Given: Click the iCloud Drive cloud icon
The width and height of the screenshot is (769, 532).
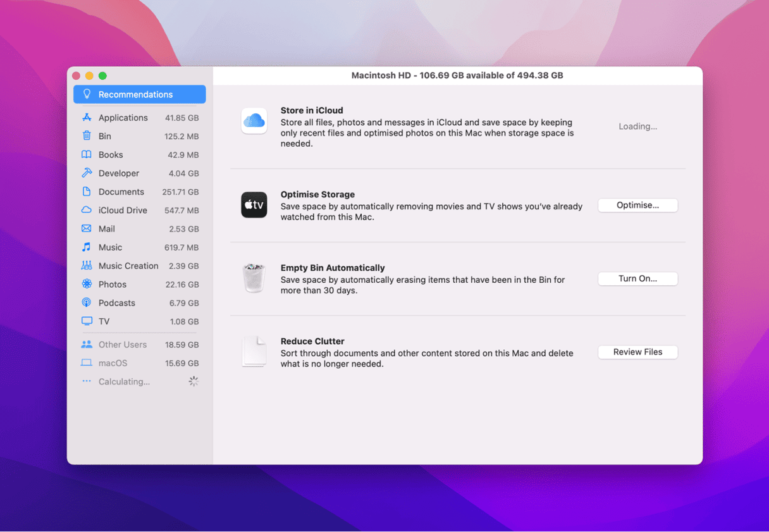Looking at the screenshot, I should pyautogui.click(x=87, y=210).
